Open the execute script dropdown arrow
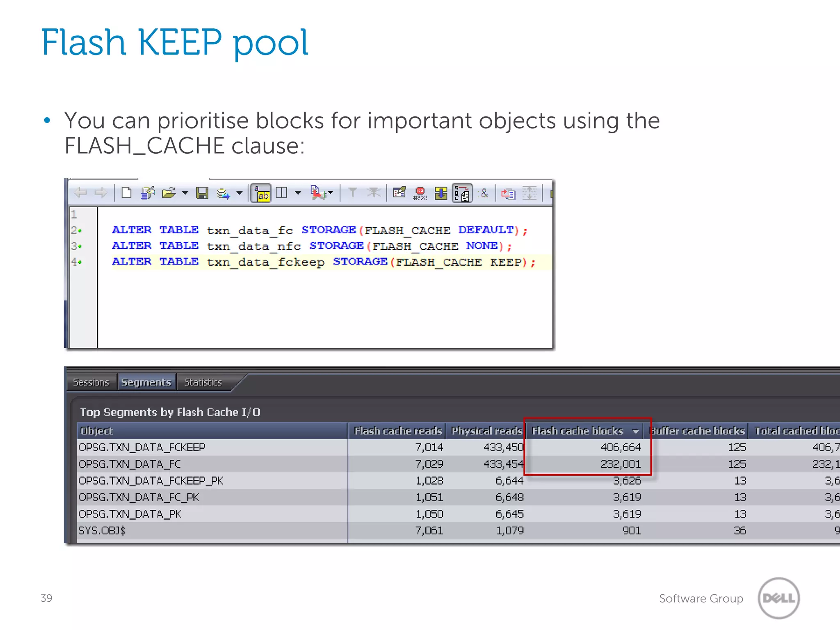840x630 pixels. click(331, 192)
